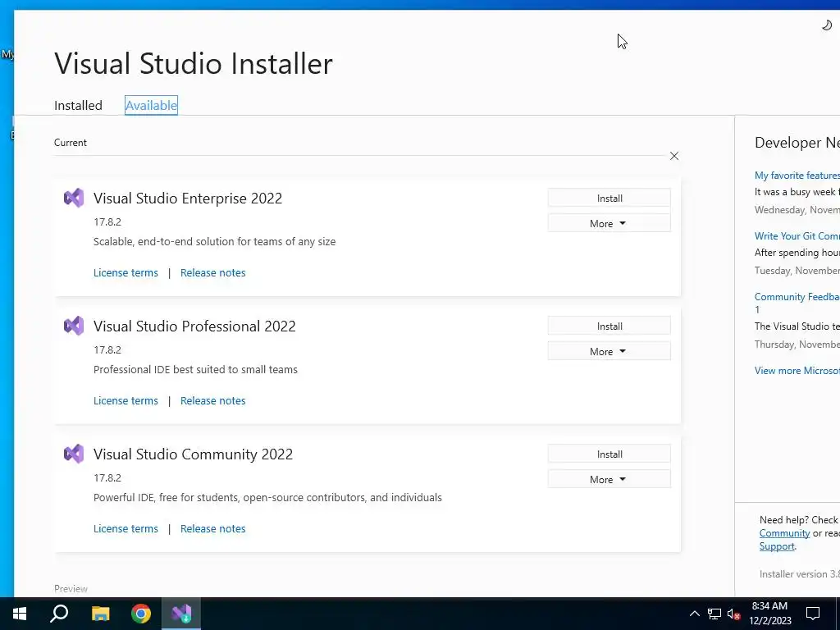The width and height of the screenshot is (840, 630).
Task: Click version 17.8.2 under Community 2022
Action: point(107,478)
